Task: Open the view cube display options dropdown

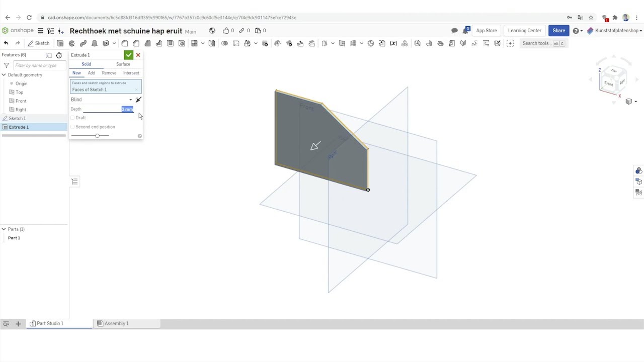Action: (x=630, y=102)
